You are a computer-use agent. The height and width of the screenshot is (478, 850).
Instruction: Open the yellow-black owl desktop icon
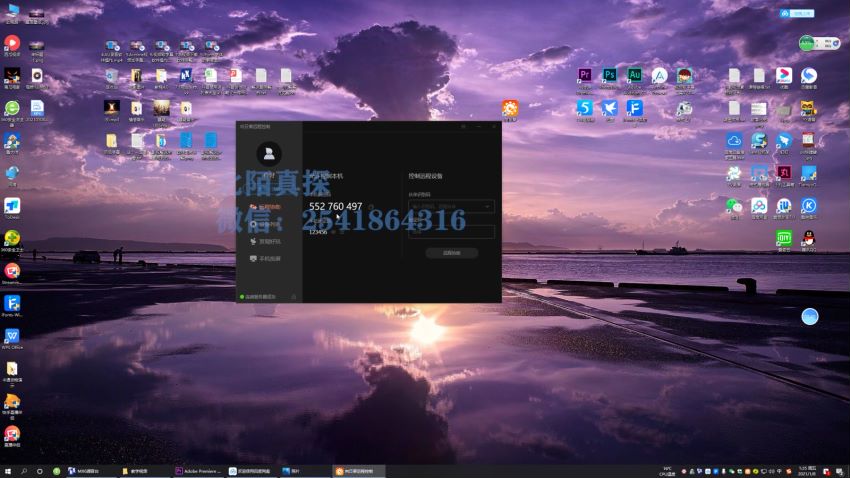[x=809, y=108]
